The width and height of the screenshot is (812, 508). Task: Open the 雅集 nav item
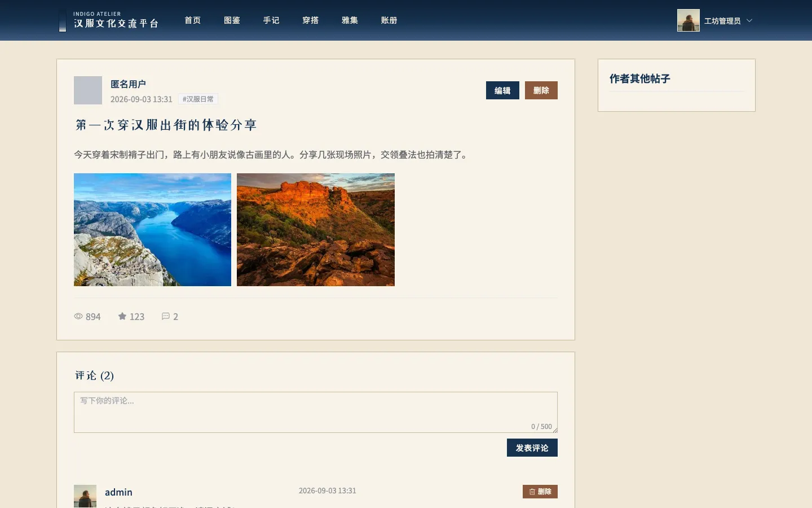(350, 20)
